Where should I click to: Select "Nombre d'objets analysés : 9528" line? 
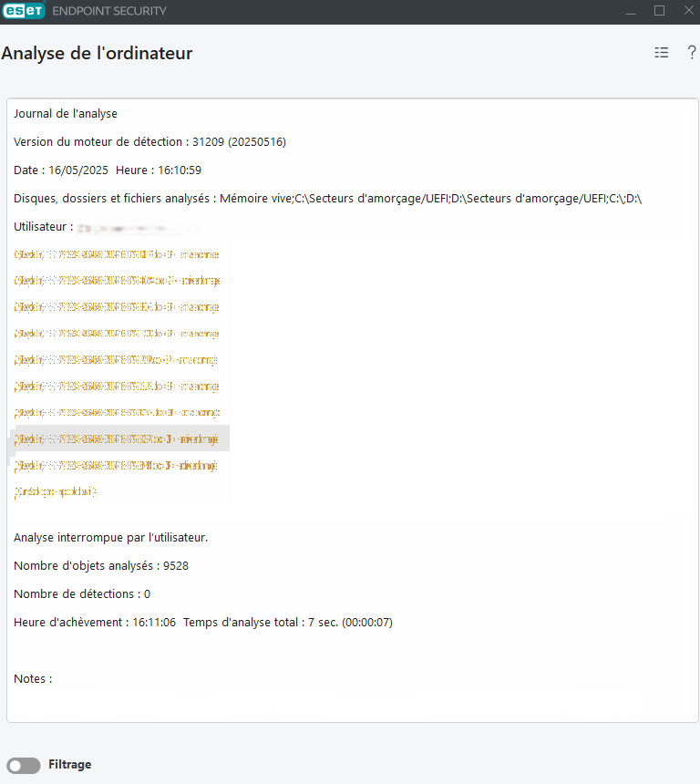pos(101,565)
